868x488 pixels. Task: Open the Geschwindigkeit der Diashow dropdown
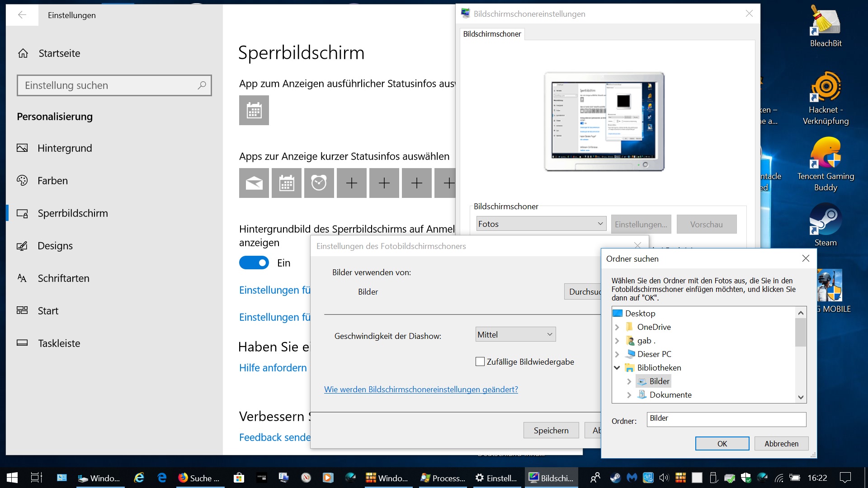[x=515, y=334]
